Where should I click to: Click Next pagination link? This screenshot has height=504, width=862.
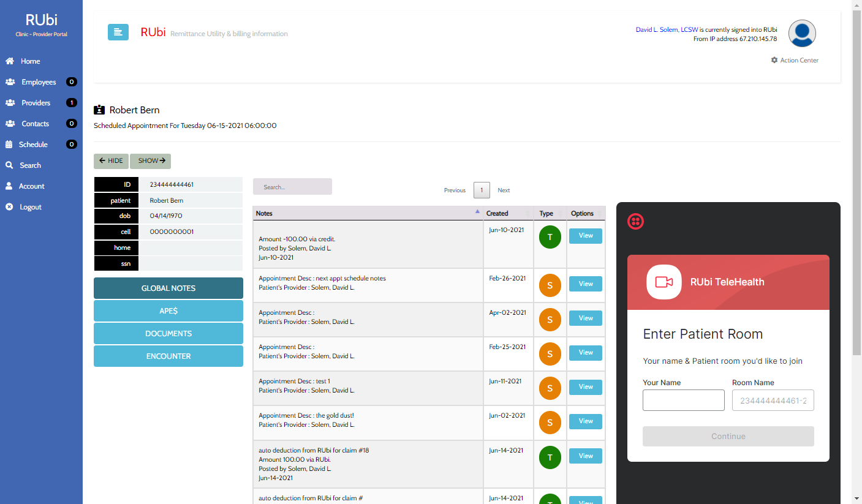pos(504,190)
